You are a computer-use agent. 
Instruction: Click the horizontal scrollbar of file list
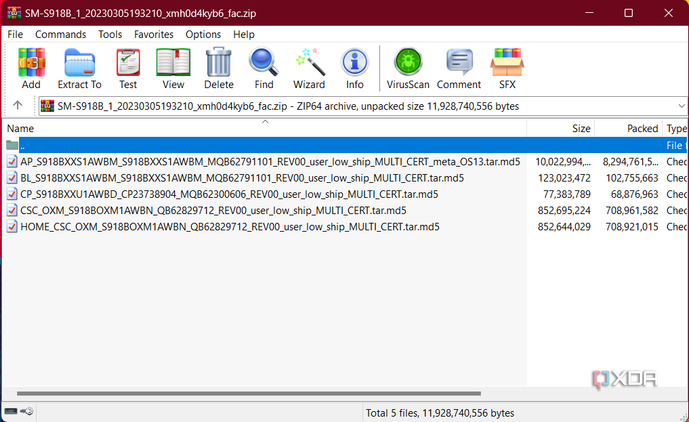point(249,393)
